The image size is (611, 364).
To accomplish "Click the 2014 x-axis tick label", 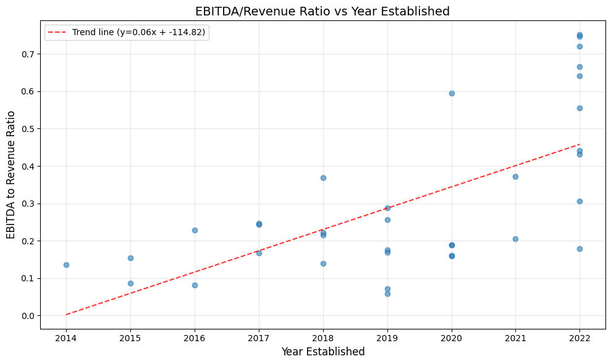I will [66, 338].
